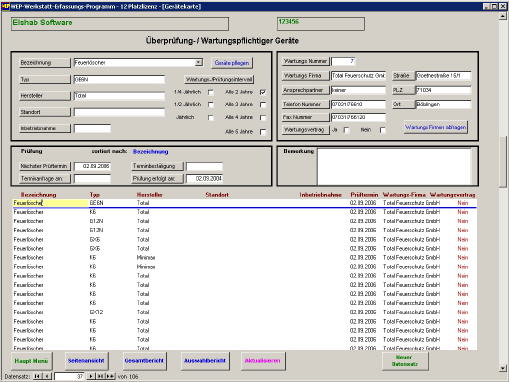Click the Nächster Prüftermin date field

point(92,166)
